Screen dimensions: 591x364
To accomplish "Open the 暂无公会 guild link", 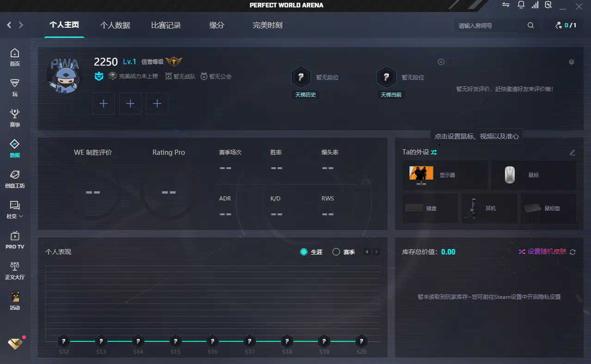I will tap(216, 76).
